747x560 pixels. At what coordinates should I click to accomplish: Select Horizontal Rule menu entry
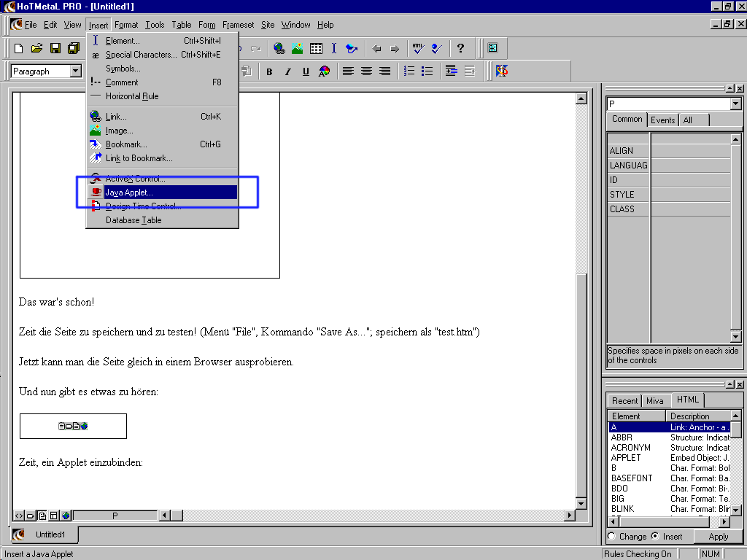131,96
